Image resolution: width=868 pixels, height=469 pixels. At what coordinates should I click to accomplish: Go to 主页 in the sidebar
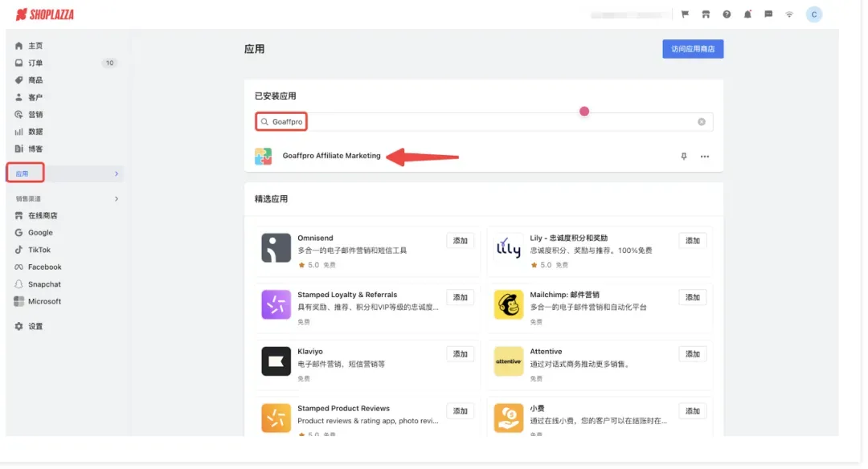(x=35, y=46)
